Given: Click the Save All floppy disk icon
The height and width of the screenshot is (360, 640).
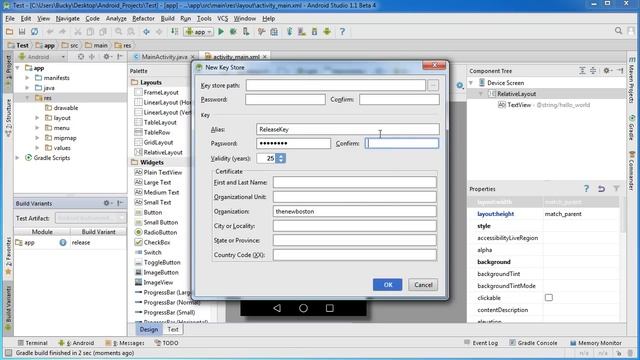Looking at the screenshot, I should pos(22,31).
